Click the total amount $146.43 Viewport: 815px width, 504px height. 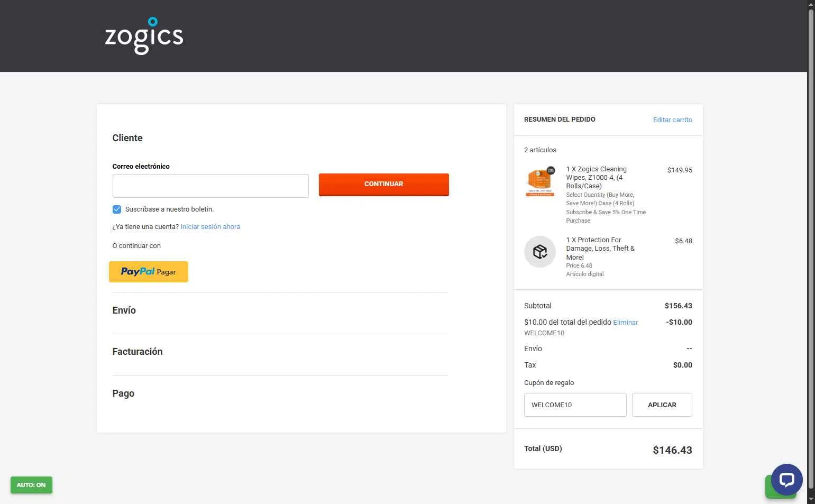click(672, 450)
